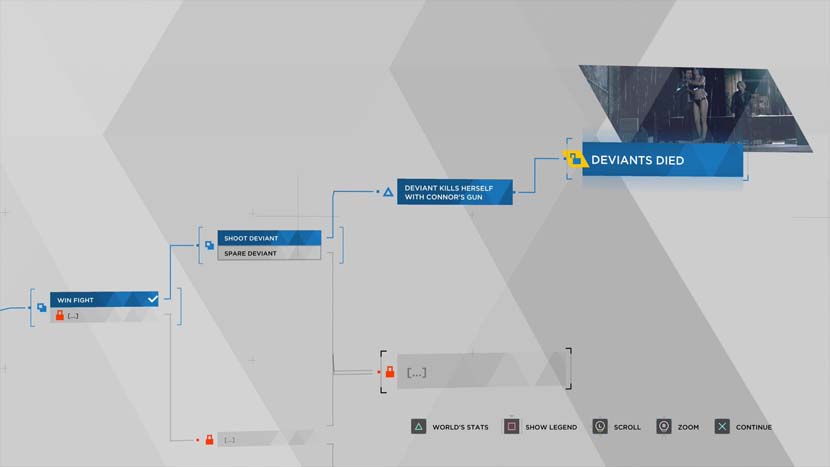Select the Spare Deviant choice
The width and height of the screenshot is (830, 467).
click(270, 253)
